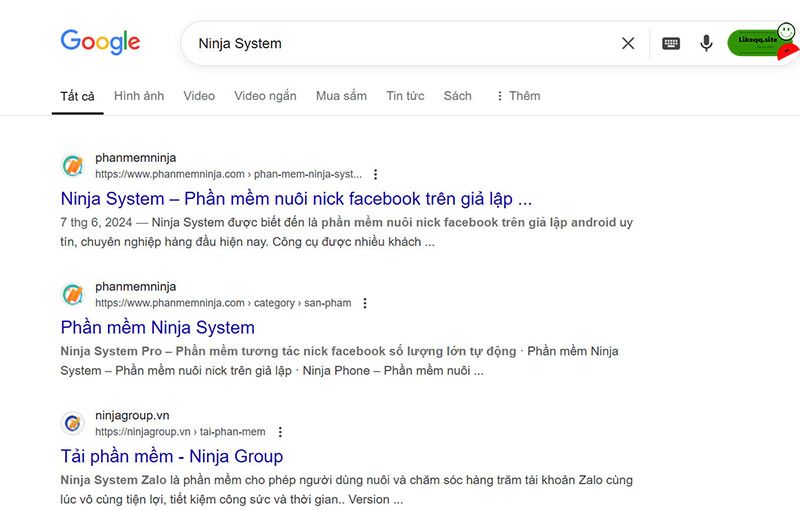Open favicon of phan-mem-ninja-syst result
This screenshot has height=510, width=800.
click(x=73, y=166)
